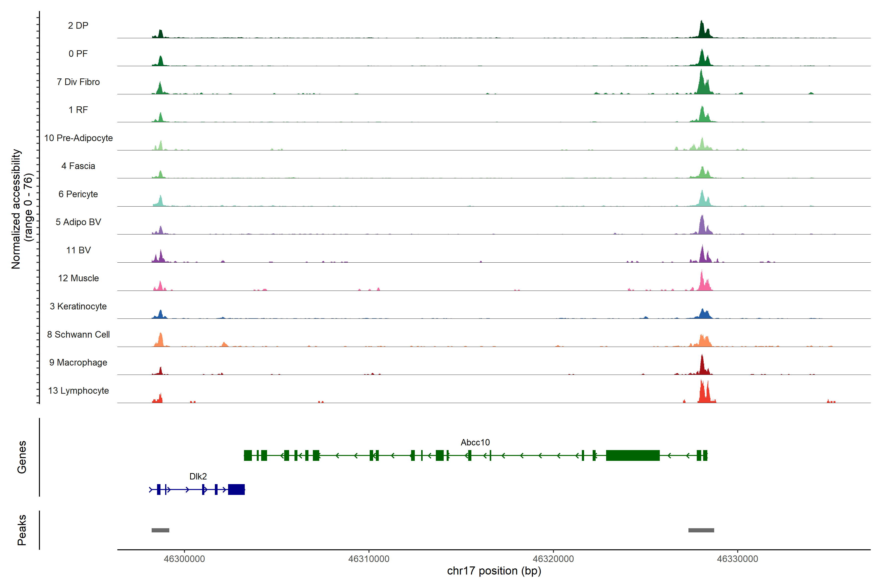Click the 12 Muscle track label
Viewport: 882px width, 588px height.
78,278
